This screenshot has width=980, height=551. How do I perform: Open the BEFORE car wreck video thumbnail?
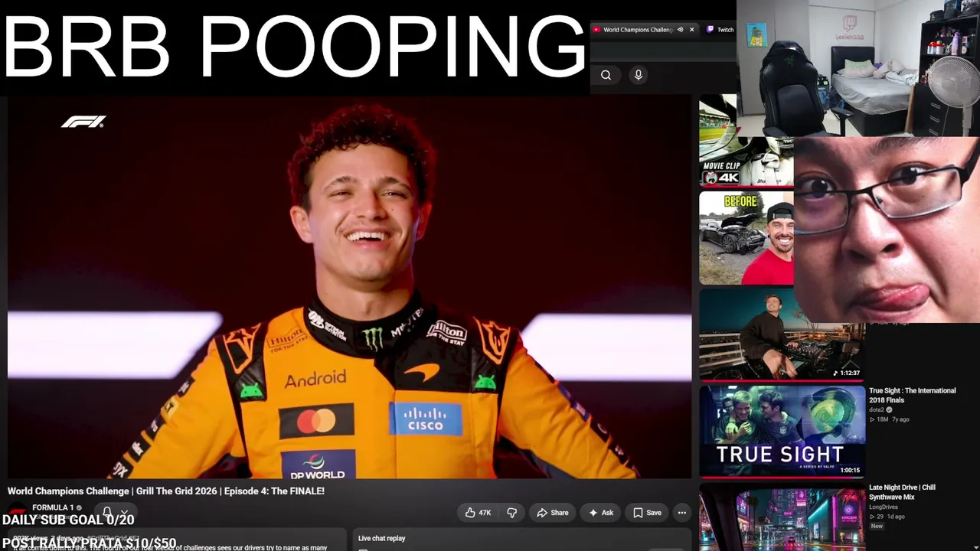pyautogui.click(x=746, y=238)
